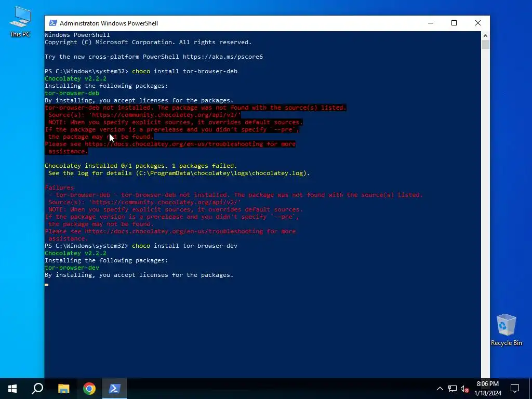
Task: Click first green 'Chocolatey v2.2.2' line
Action: 75,78
